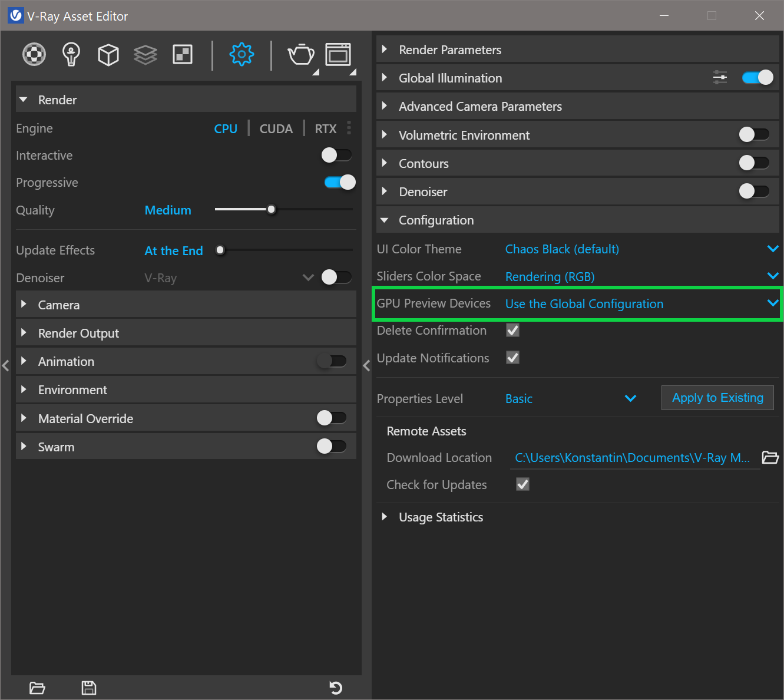Disable the Global Illumination switch

point(757,77)
